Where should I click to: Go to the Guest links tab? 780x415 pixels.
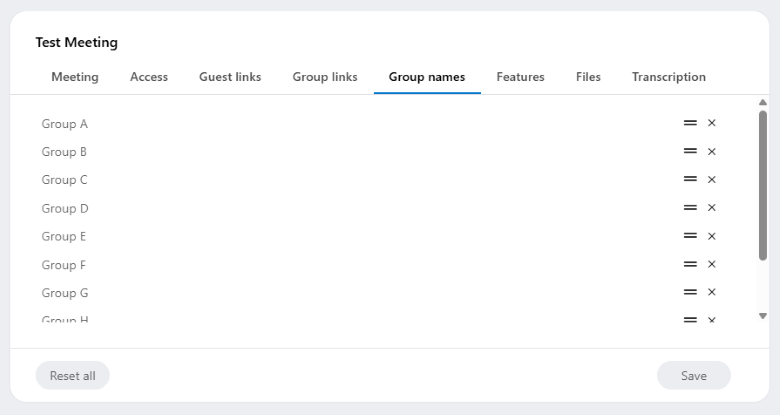[x=230, y=77]
